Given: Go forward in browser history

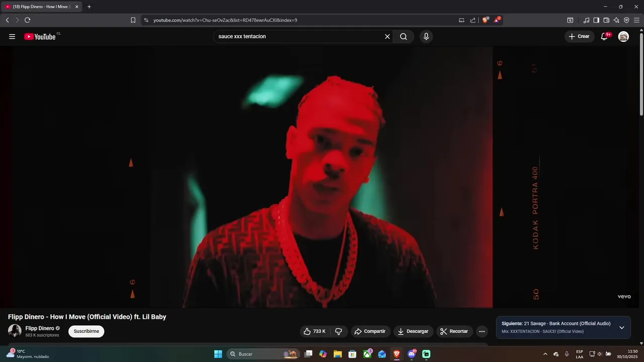Looking at the screenshot, I should coord(17,20).
